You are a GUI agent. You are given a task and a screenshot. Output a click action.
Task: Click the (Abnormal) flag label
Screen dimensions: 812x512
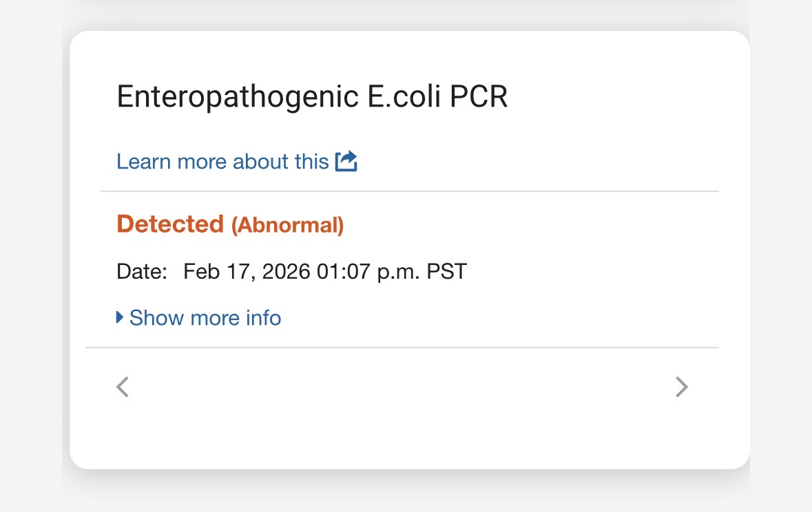pyautogui.click(x=287, y=225)
